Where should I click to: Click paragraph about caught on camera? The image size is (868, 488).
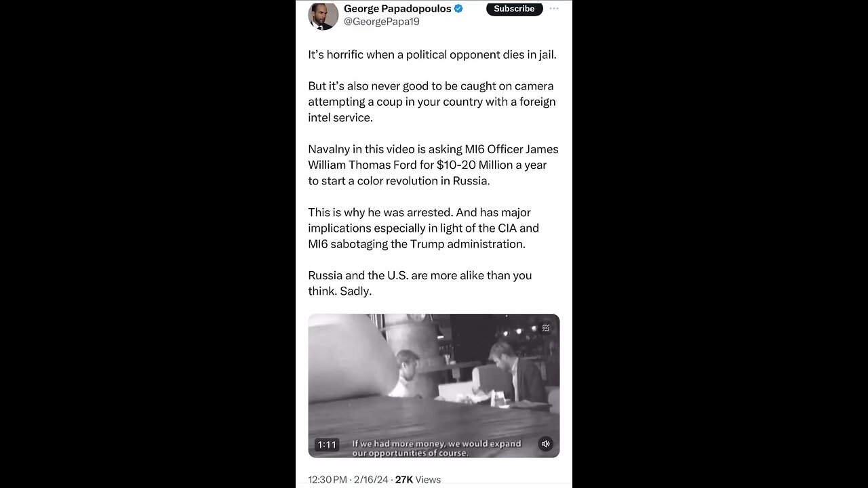432,102
